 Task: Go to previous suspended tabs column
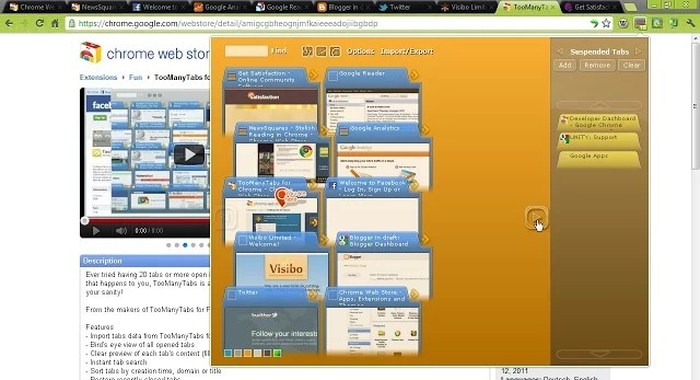point(560,51)
